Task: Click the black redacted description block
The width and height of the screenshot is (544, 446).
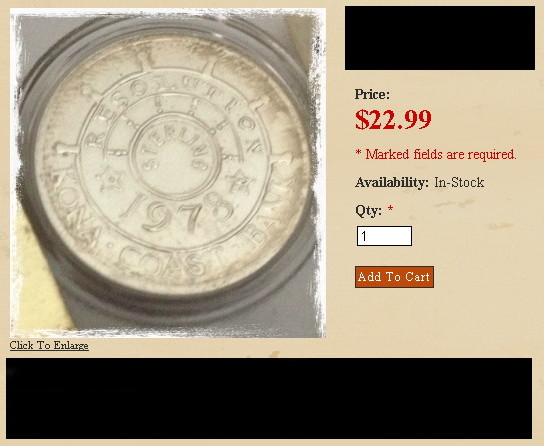Action: click(x=269, y=398)
